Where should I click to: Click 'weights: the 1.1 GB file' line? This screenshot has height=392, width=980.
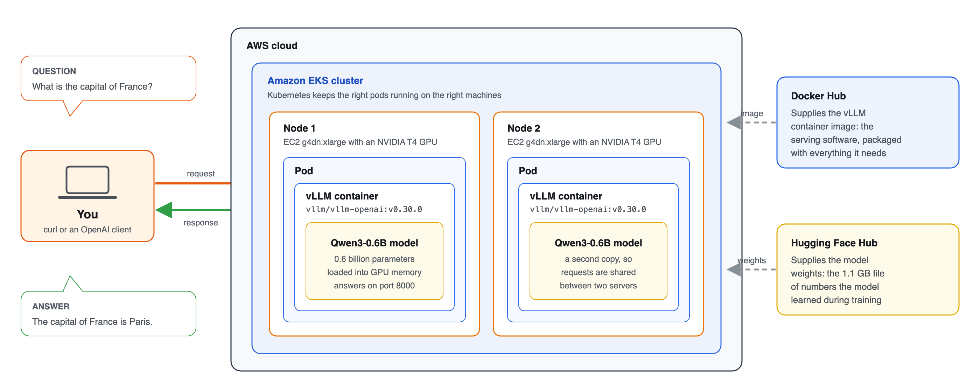coord(837,273)
